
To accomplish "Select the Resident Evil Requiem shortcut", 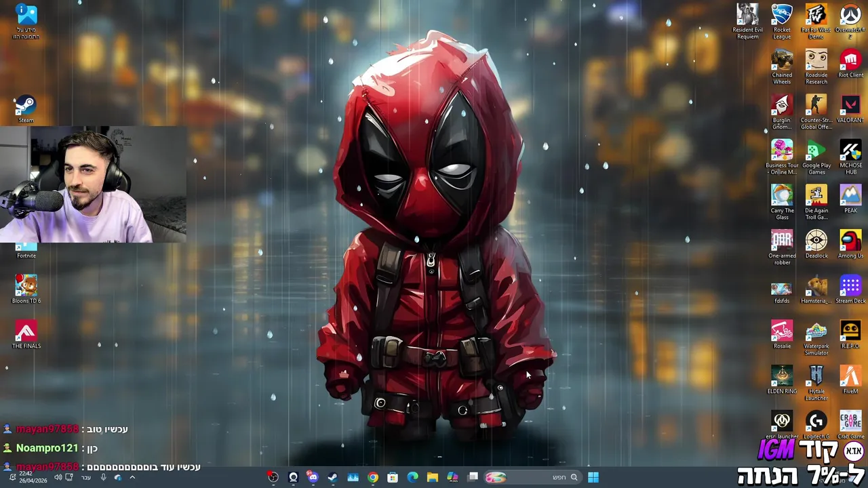I will [x=747, y=22].
